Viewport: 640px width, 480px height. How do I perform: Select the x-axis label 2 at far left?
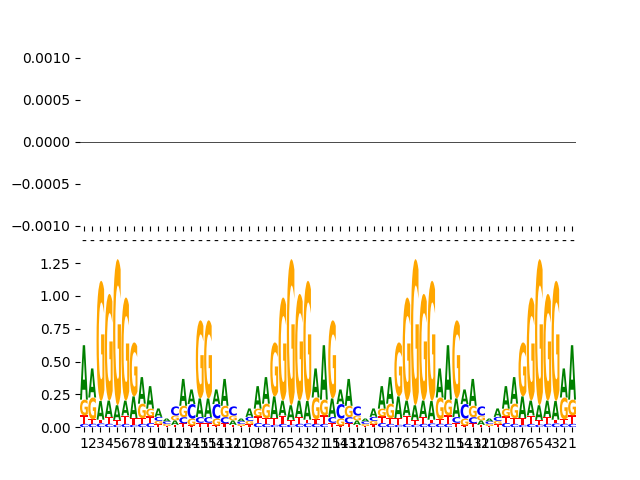pyautogui.click(x=92, y=443)
